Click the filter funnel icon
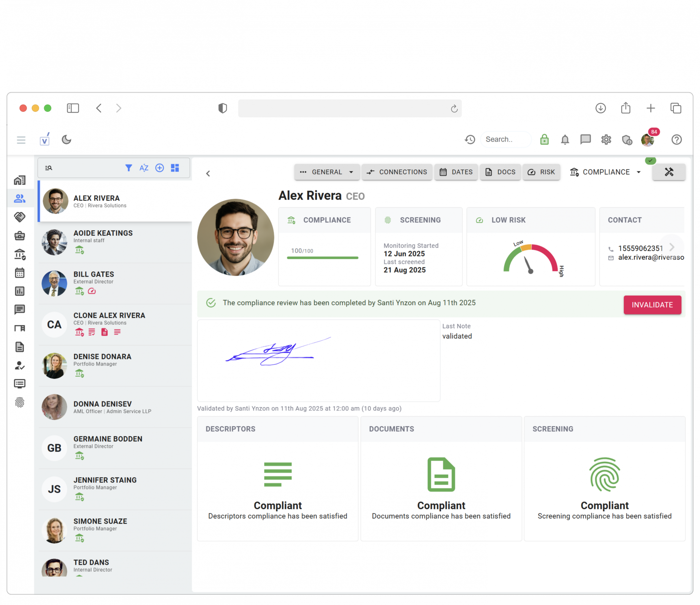The height and width of the screenshot is (605, 700). pyautogui.click(x=128, y=168)
